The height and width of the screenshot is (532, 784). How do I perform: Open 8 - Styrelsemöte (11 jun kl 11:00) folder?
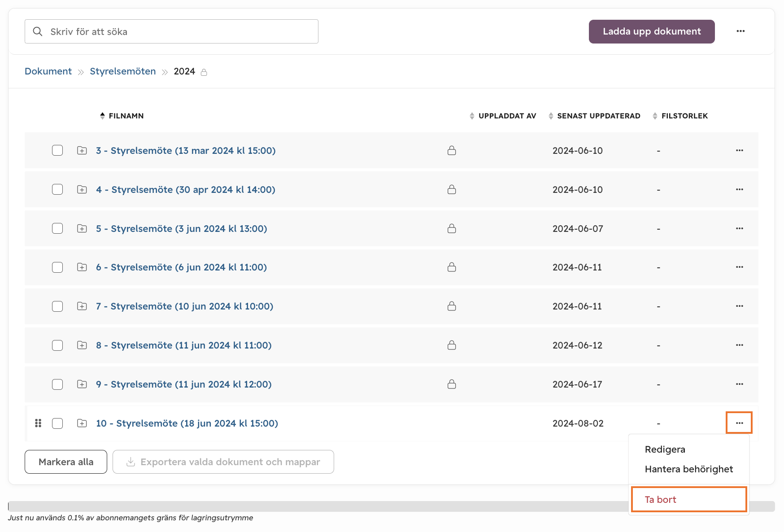(x=184, y=345)
